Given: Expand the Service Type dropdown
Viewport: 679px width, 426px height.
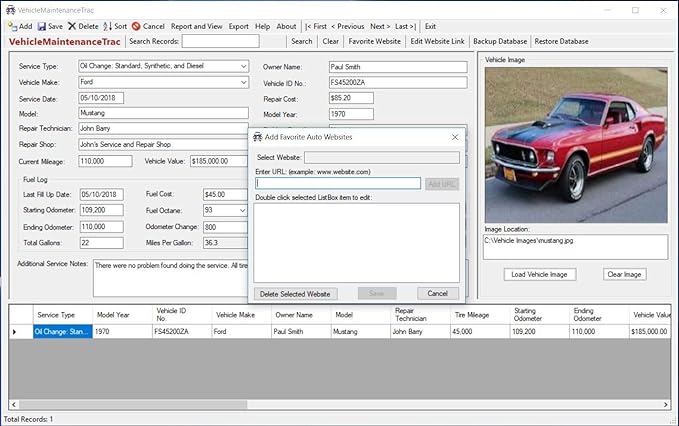Looking at the screenshot, I should pos(243,66).
